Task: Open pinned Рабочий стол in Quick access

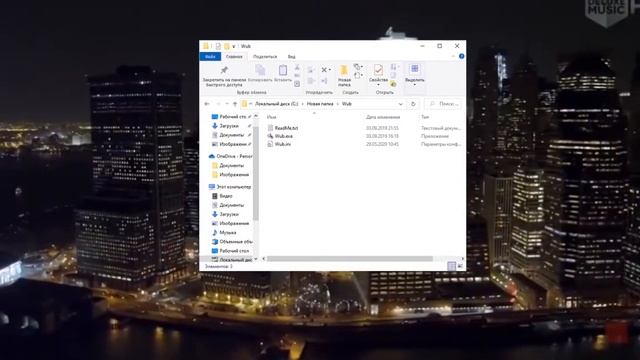Action: tap(232, 117)
